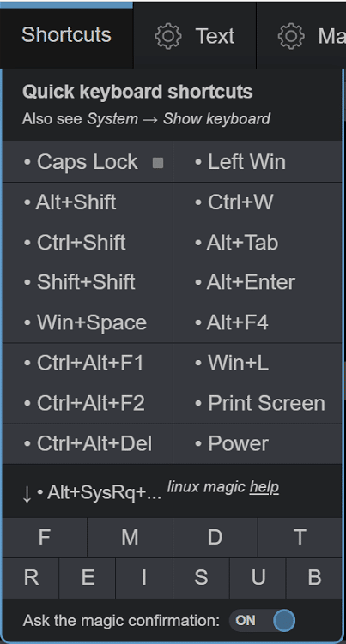Toggle the magic confirmation ON switch
The height and width of the screenshot is (644, 346).
263,620
